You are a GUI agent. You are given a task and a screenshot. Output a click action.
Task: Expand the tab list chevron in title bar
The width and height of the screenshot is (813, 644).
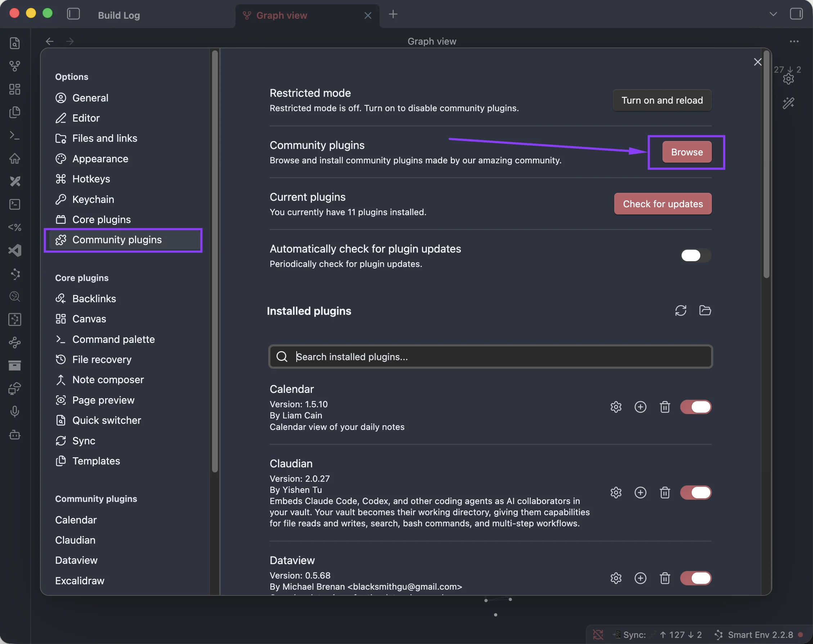[x=773, y=14]
